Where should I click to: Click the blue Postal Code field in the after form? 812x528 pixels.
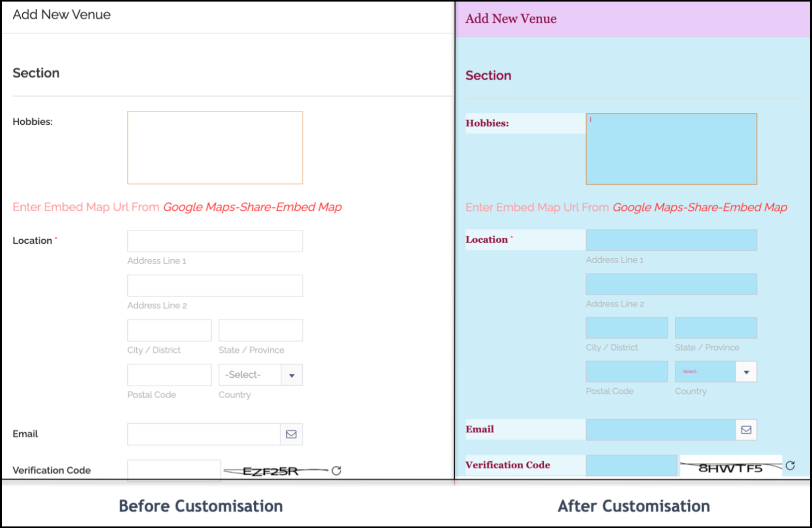pos(627,372)
